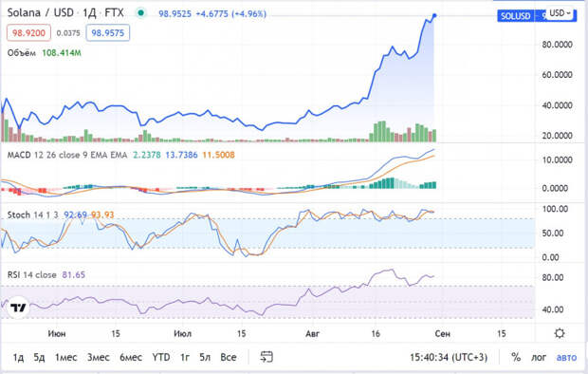Select the 1г time range
The height and width of the screenshot is (374, 588).
[185, 357]
